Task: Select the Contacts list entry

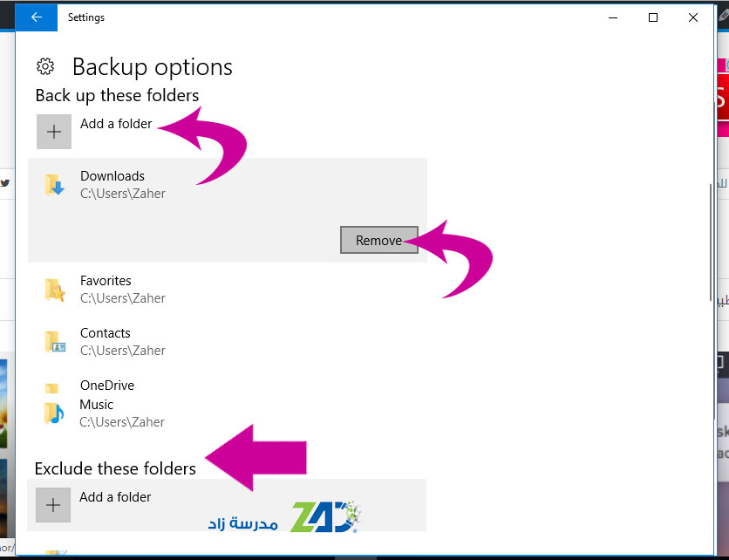Action: (227, 342)
